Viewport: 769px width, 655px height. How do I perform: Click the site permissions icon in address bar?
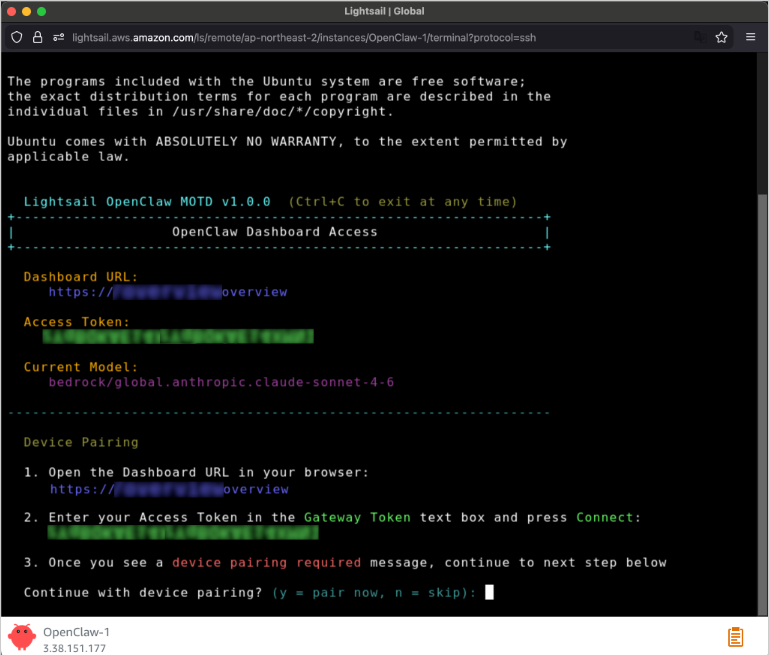(x=59, y=37)
